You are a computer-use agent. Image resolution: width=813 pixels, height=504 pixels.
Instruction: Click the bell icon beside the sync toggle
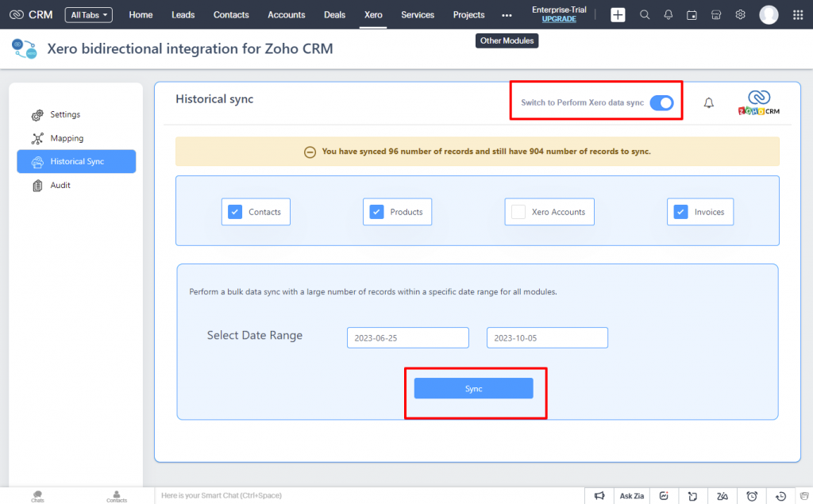coord(709,102)
